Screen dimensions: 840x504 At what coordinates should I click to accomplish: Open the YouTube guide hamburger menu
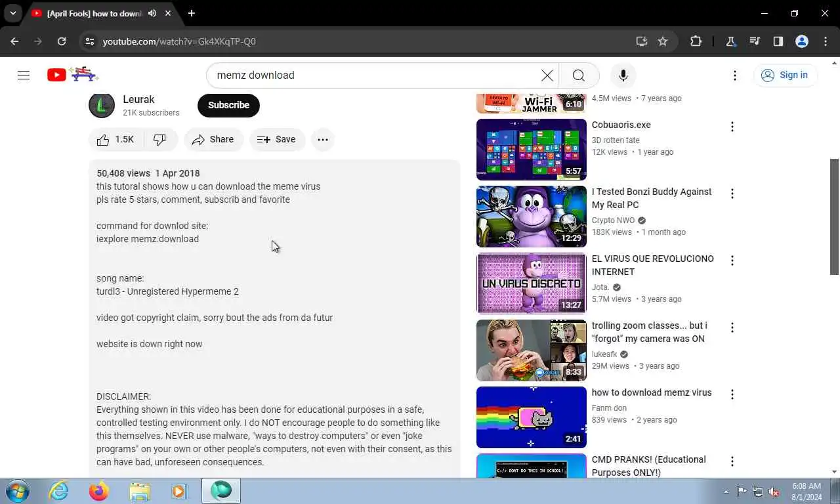pyautogui.click(x=24, y=75)
